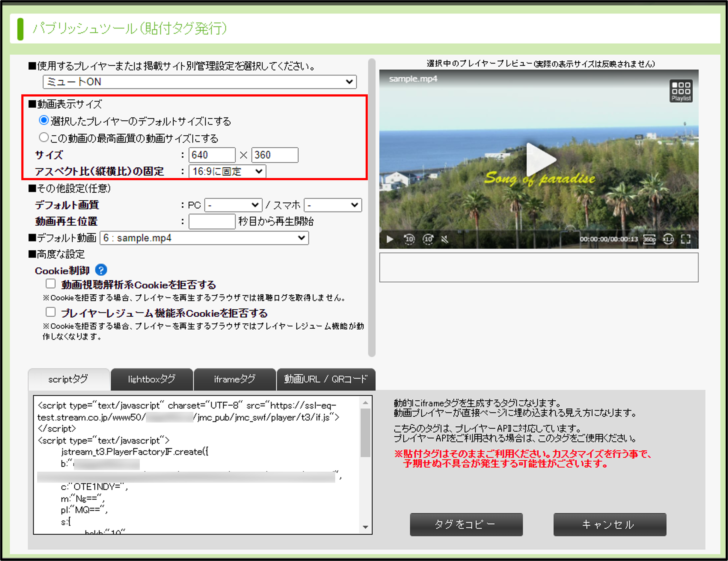Open the Playlist icon in the player preview

681,91
